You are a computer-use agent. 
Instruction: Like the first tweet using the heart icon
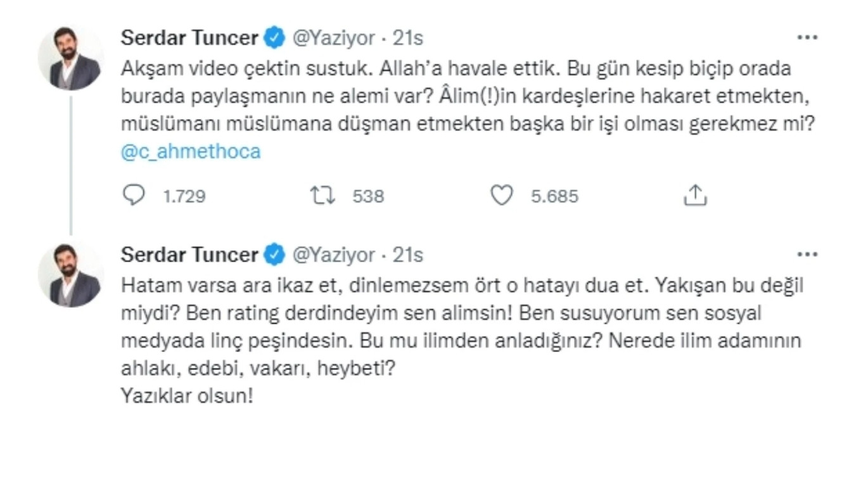[x=502, y=196]
